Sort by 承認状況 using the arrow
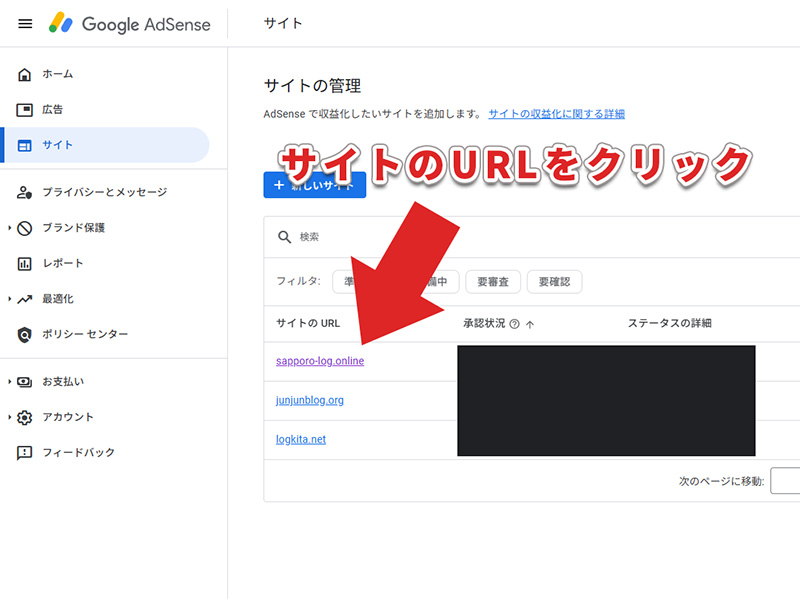The width and height of the screenshot is (800, 599). (x=530, y=324)
